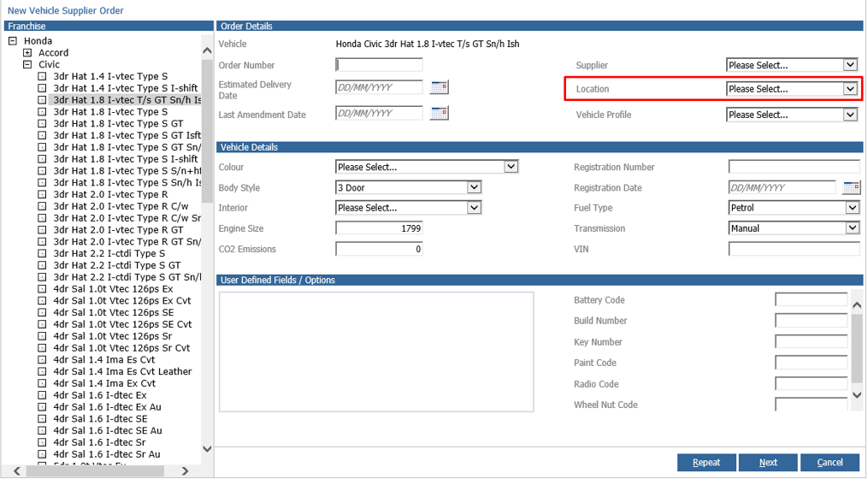
Task: Select 3dr Hat 1.8 I-vtec T/s GT Sn/h
Action: point(127,100)
